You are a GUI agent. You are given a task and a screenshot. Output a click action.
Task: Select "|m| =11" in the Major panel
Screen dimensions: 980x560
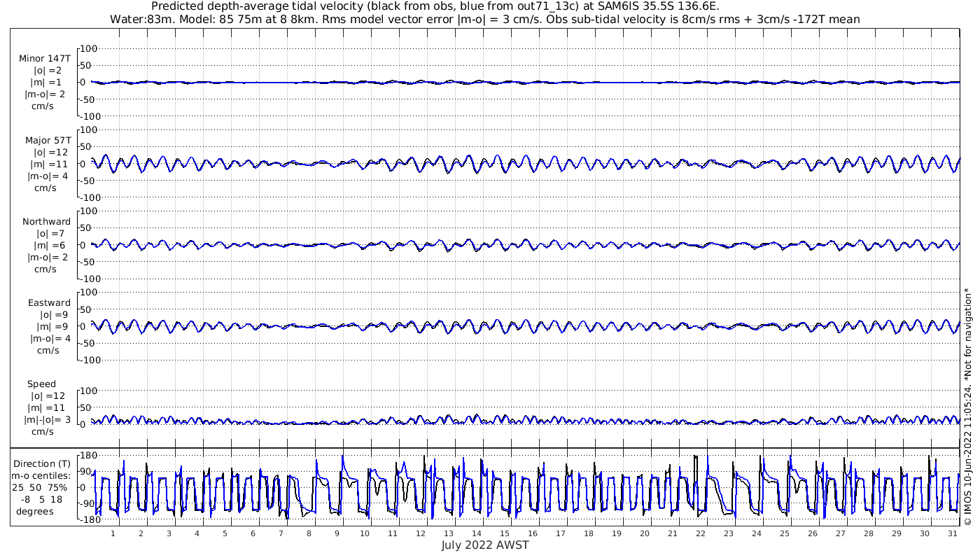coord(48,164)
